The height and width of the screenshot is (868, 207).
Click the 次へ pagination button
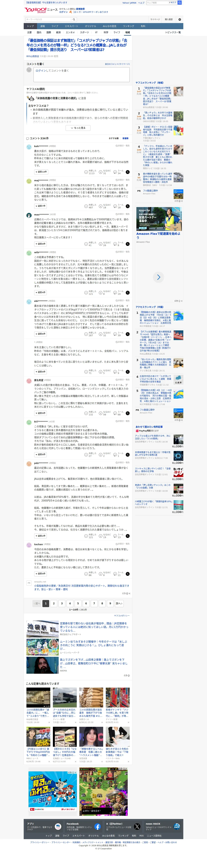coord(119,604)
